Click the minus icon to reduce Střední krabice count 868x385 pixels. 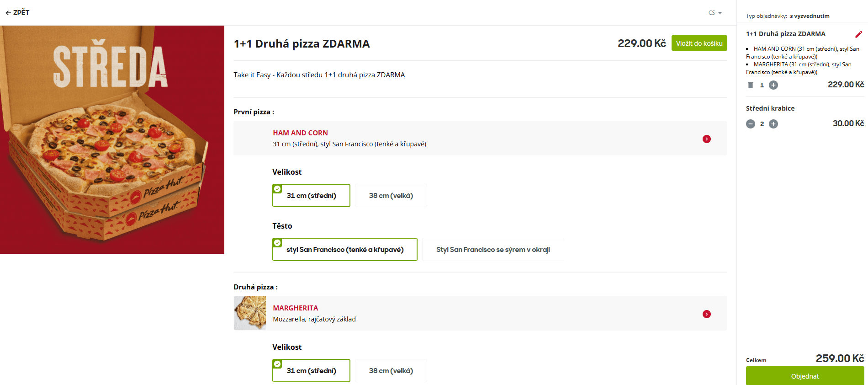tap(750, 123)
